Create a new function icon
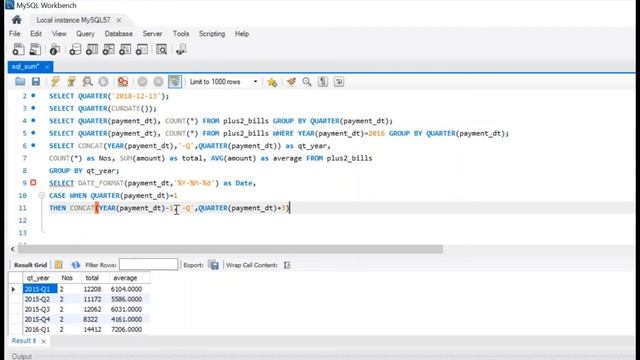 [x=142, y=49]
